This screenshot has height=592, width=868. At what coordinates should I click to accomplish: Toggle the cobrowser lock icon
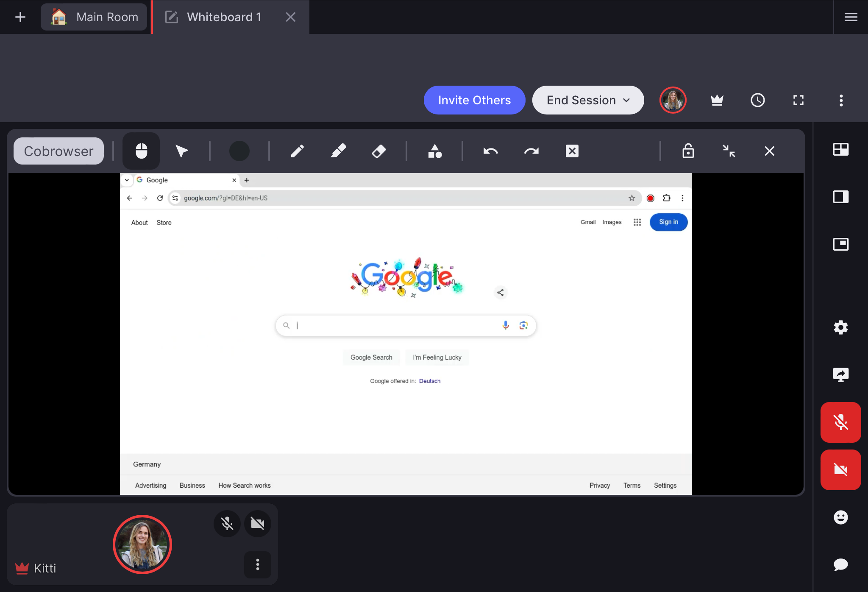(x=688, y=151)
